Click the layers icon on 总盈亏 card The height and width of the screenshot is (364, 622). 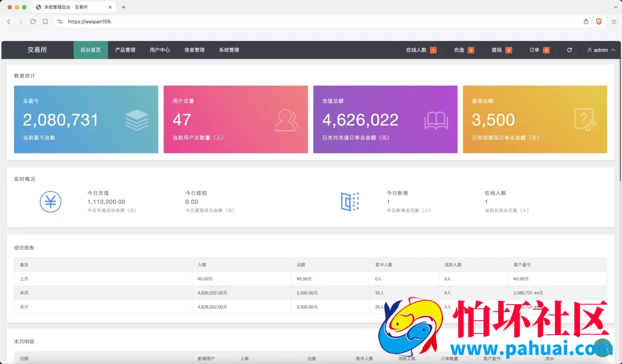click(137, 120)
